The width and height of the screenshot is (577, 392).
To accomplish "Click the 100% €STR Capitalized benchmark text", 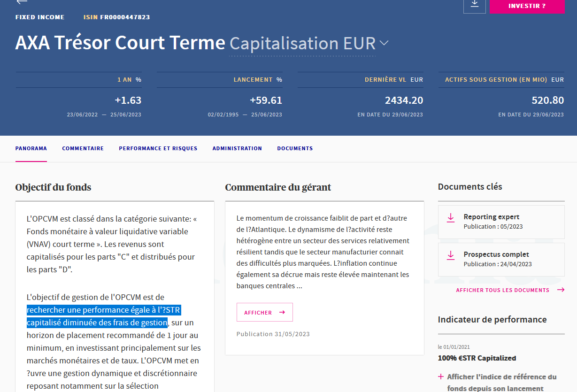I will [477, 358].
